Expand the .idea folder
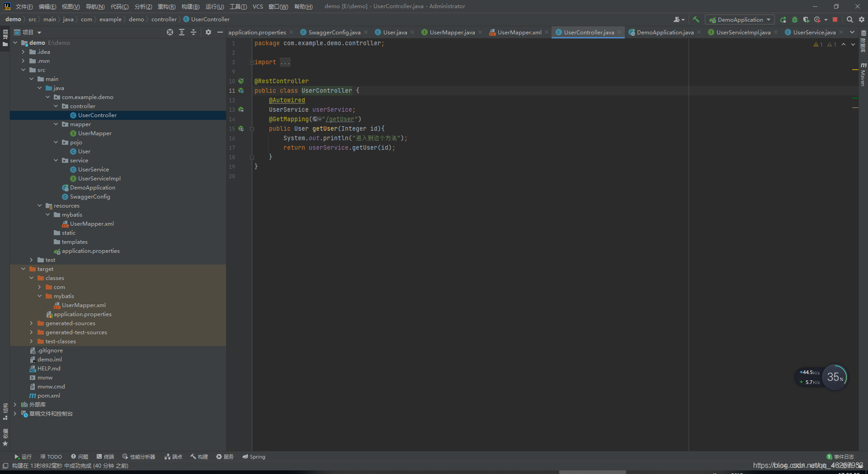 click(23, 52)
